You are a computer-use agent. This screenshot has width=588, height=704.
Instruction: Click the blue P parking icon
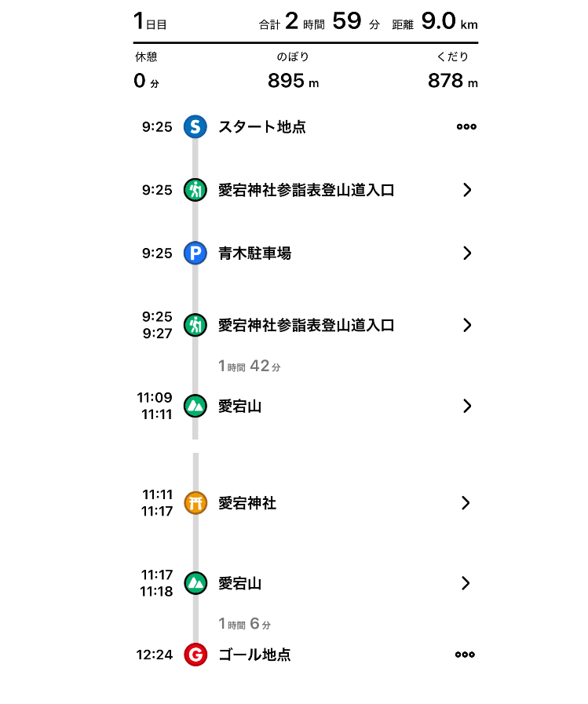(195, 254)
